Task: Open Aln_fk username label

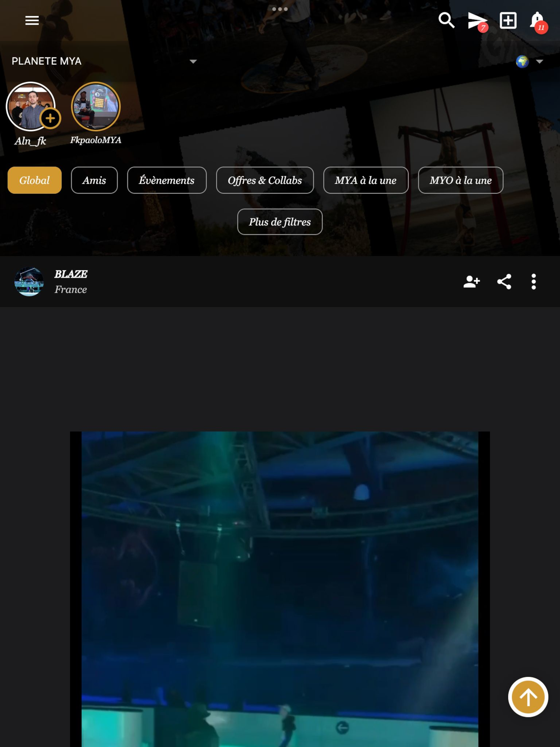Action: tap(30, 141)
